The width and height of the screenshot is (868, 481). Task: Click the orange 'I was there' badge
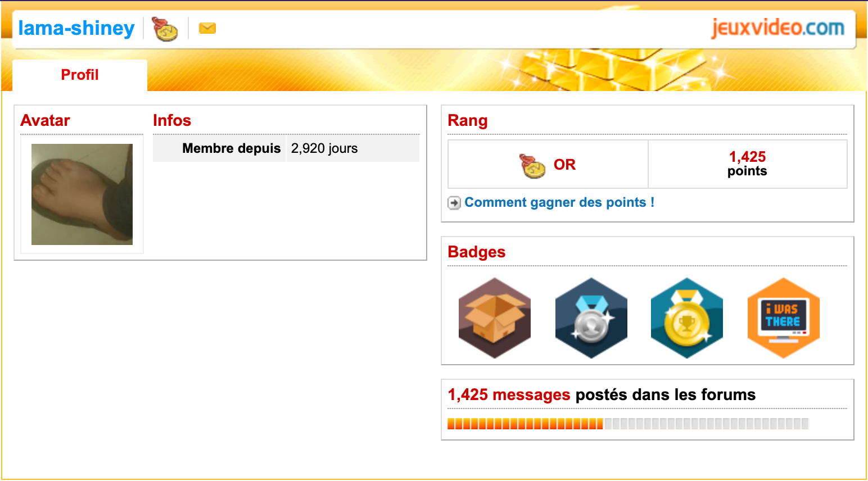pyautogui.click(x=784, y=318)
